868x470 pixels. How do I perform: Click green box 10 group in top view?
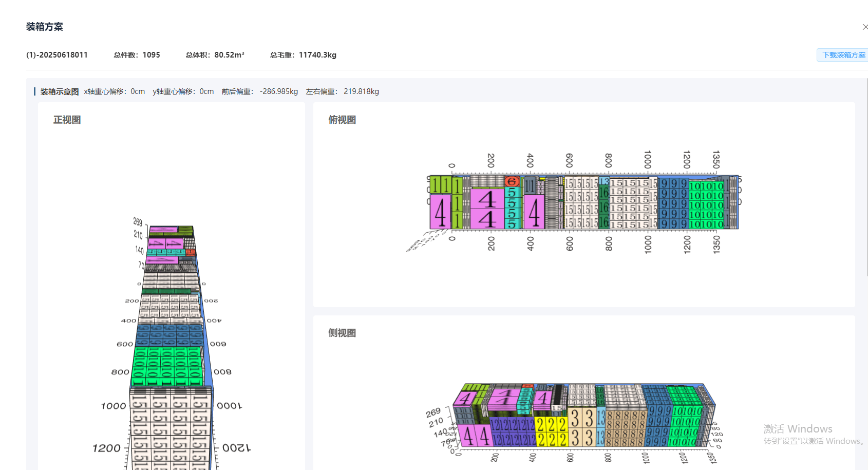tap(706, 204)
